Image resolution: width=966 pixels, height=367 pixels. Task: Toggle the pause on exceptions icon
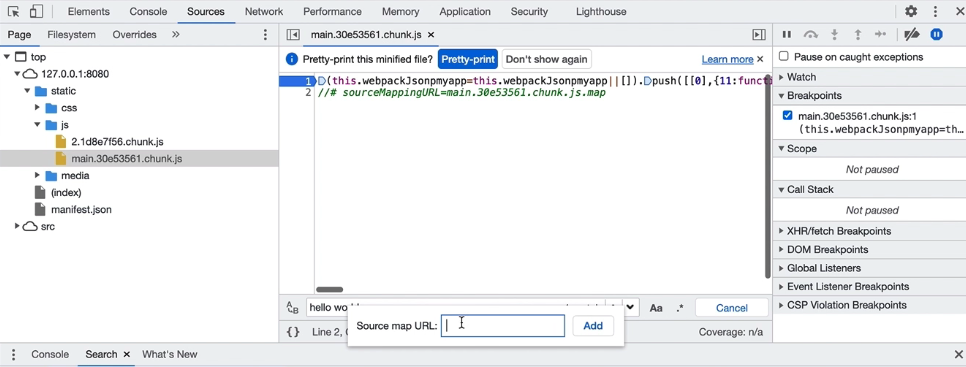(x=936, y=34)
